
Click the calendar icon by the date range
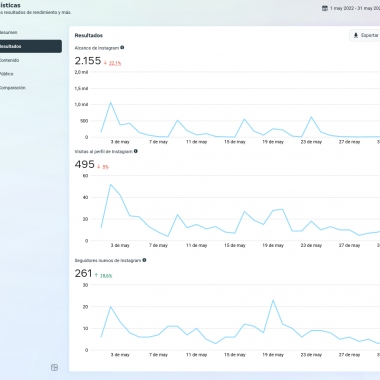pos(325,8)
